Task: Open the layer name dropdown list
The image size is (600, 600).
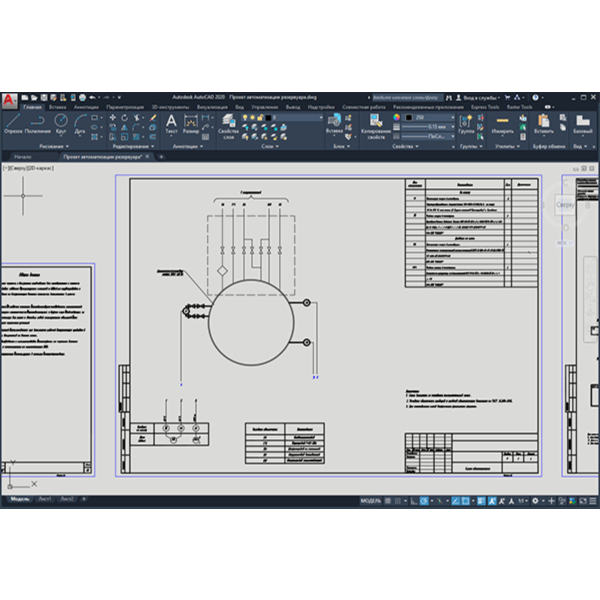Action: (x=295, y=117)
